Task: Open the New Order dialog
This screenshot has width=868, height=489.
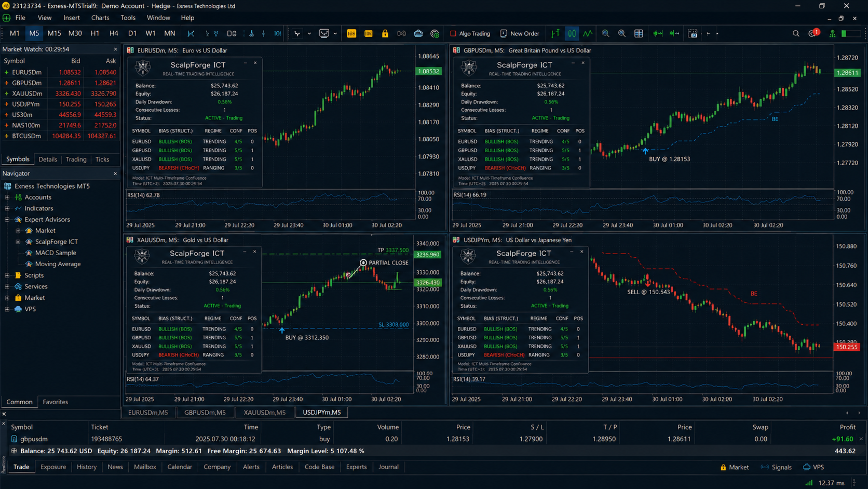Action: pyautogui.click(x=520, y=34)
